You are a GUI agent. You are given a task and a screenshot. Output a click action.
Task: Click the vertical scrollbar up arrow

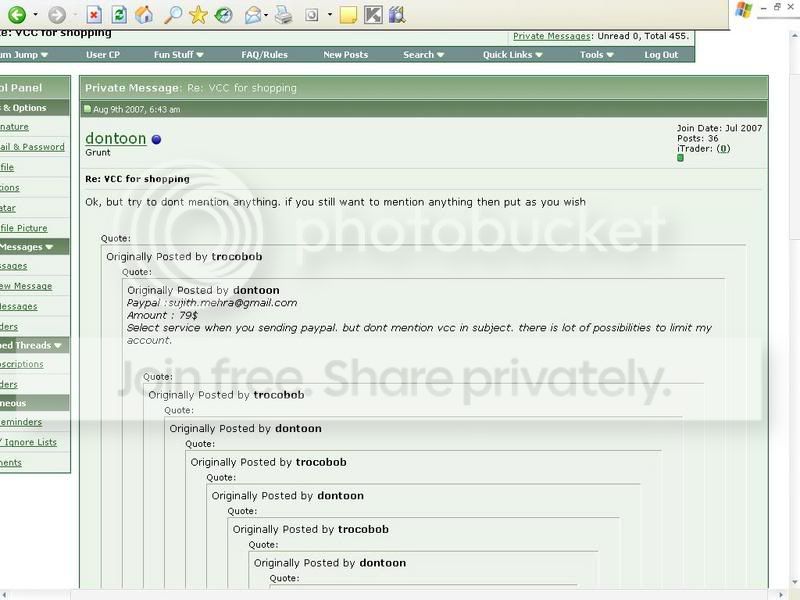[794, 36]
